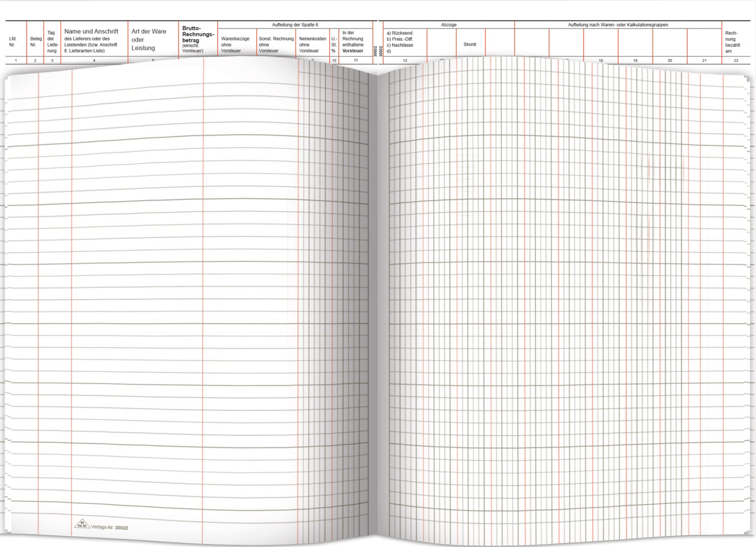756x547 pixels.
Task: Select the 'Lfd. Nr.' column header
Action: click(13, 42)
